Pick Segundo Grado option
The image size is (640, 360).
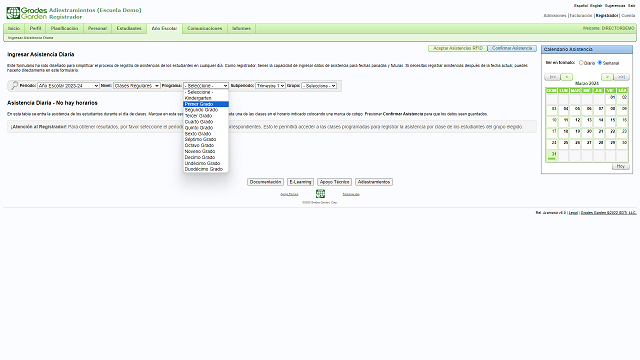206,110
